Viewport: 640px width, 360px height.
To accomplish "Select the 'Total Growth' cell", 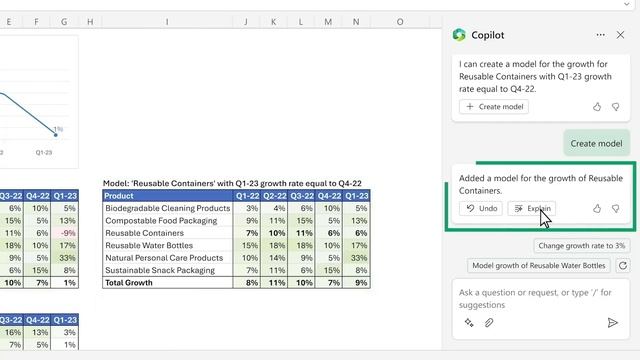I will coord(167,282).
